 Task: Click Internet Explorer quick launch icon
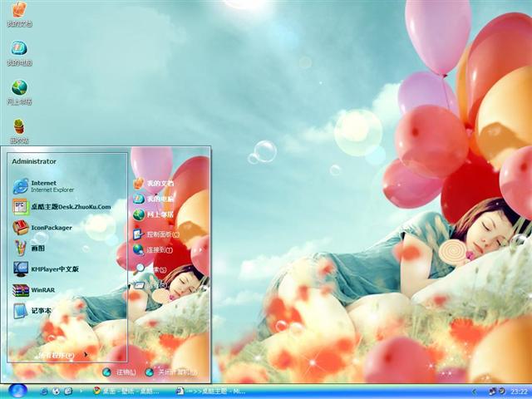pos(44,392)
